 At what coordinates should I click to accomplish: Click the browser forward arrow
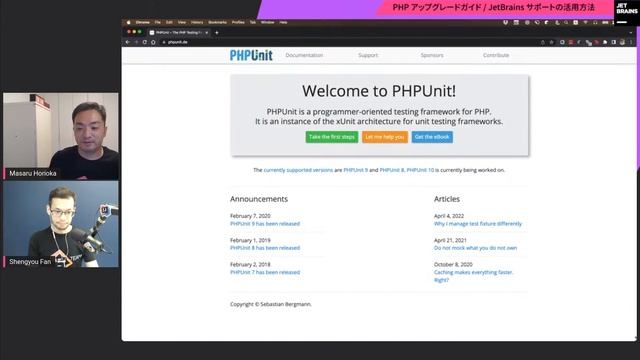(136, 42)
